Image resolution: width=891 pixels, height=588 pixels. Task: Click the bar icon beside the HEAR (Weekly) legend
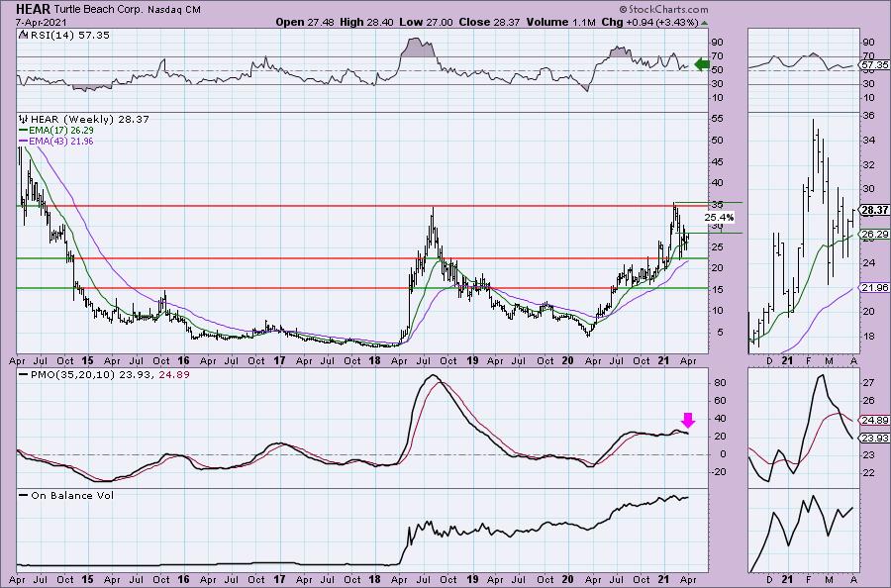tap(24, 120)
